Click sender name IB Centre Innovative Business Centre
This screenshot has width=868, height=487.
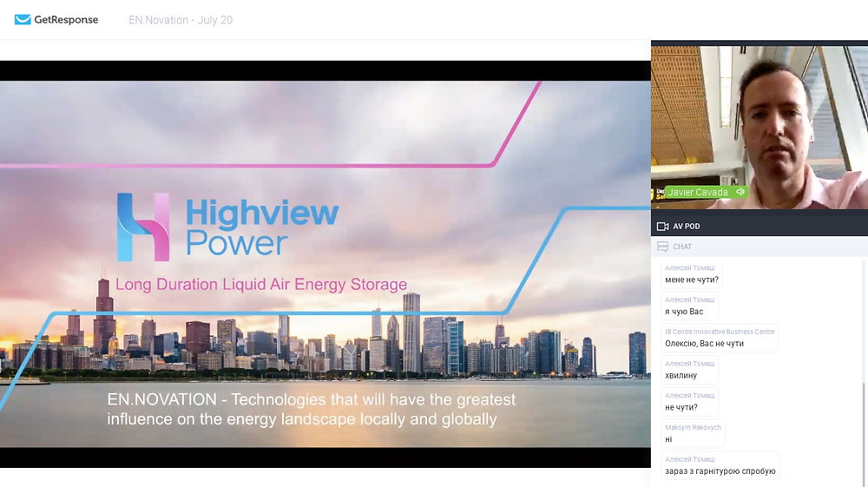click(720, 332)
